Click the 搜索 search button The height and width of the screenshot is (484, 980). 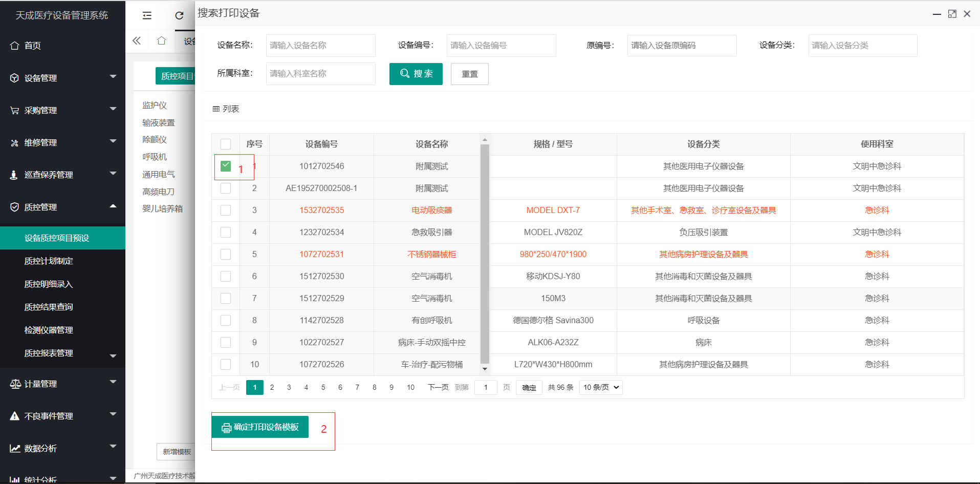(416, 74)
